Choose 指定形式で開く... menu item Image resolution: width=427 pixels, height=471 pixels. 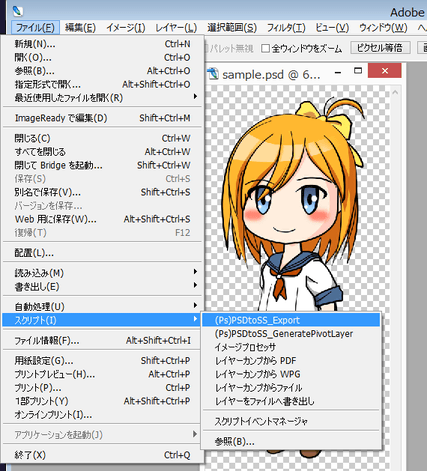[x=102, y=85]
